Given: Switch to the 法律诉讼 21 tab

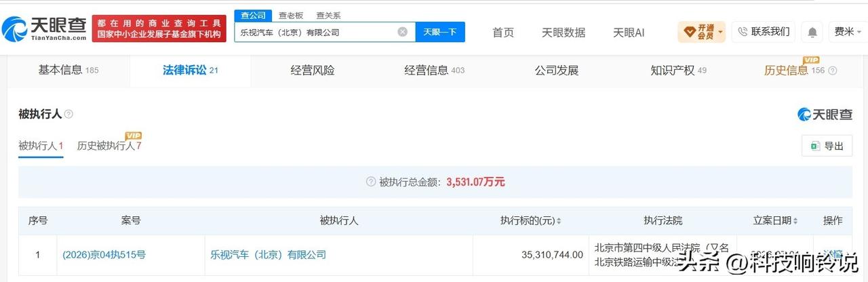Looking at the screenshot, I should (x=191, y=70).
